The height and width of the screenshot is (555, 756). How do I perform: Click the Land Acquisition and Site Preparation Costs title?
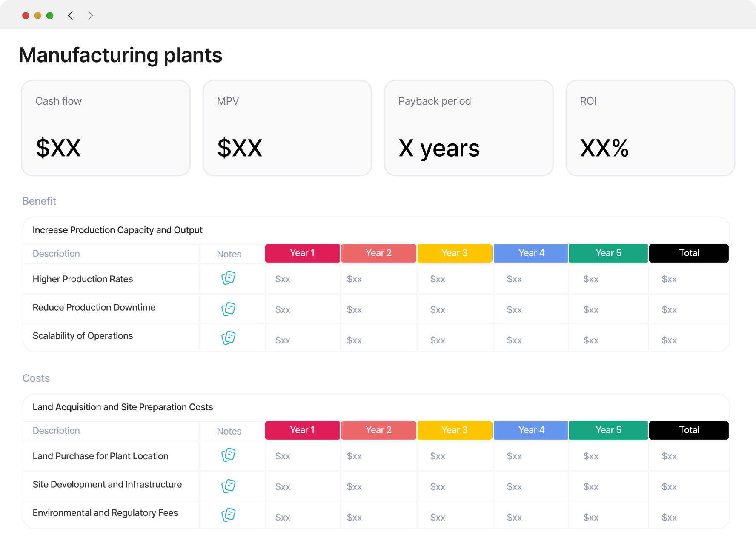[123, 407]
